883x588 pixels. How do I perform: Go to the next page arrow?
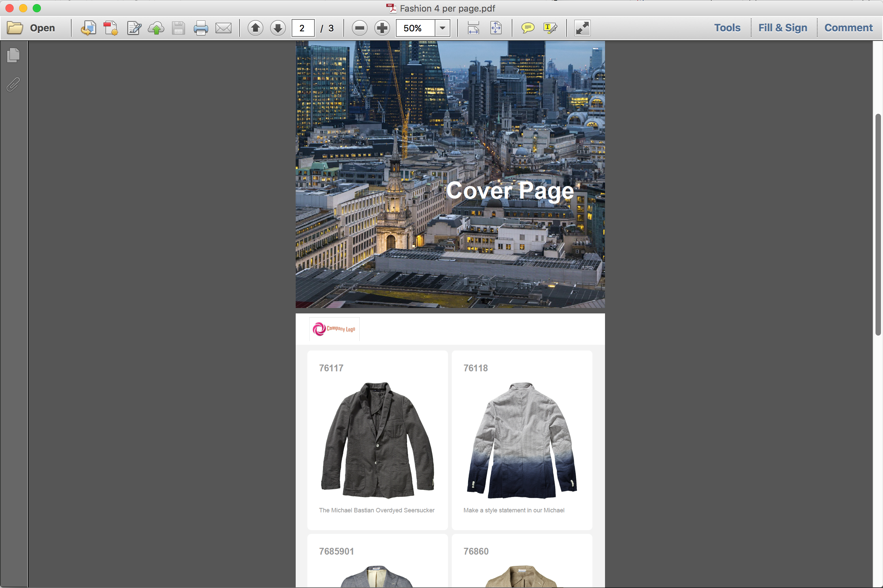click(278, 28)
